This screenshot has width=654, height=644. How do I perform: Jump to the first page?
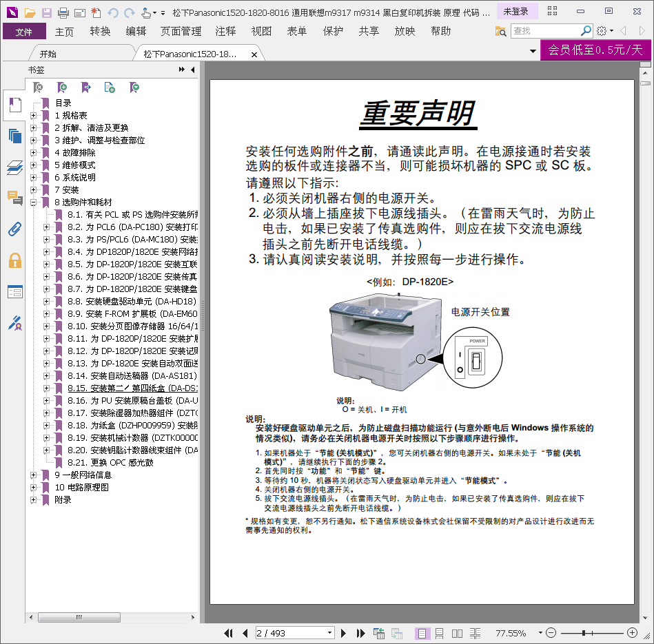coord(228,634)
